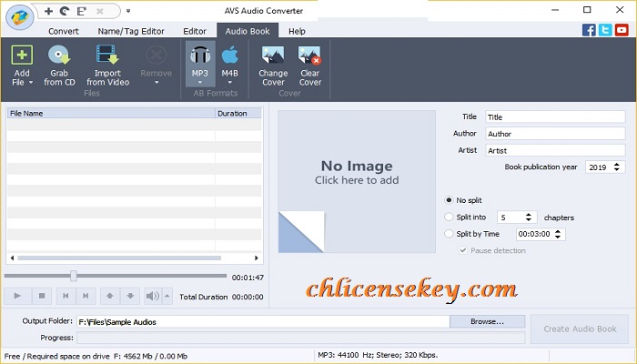Click file list horizontal scrollbar

coord(119,258)
